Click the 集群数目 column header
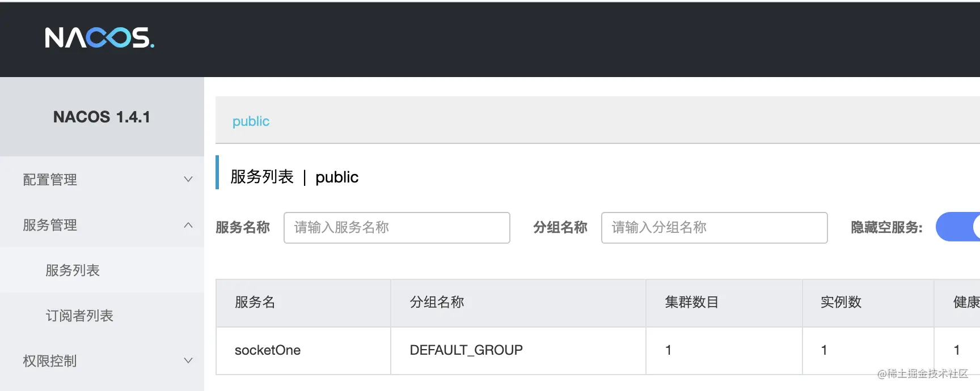The width and height of the screenshot is (980, 391). tap(692, 302)
